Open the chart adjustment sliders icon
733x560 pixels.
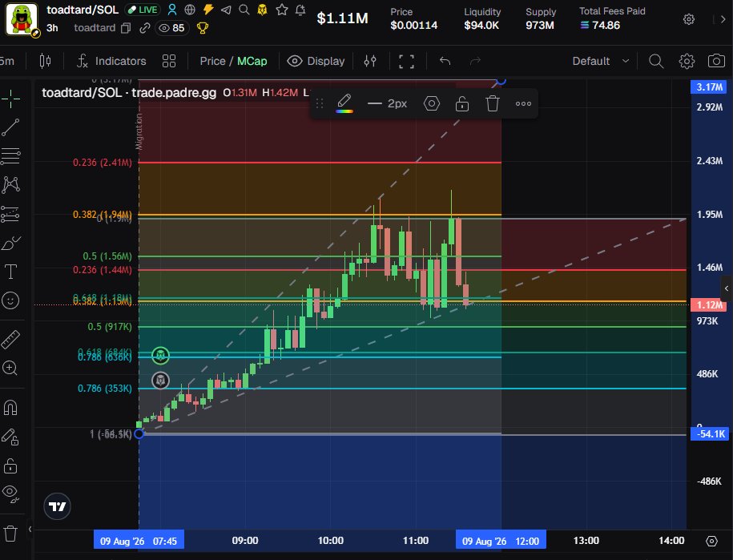point(370,61)
